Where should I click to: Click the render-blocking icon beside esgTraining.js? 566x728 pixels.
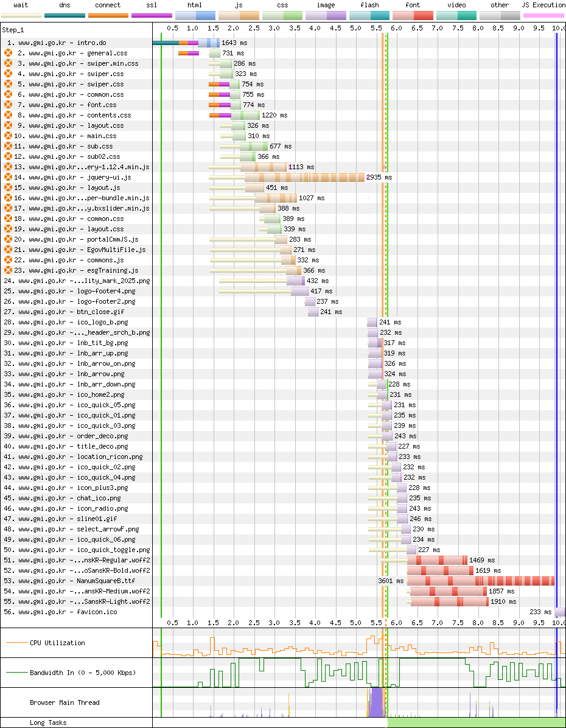click(x=8, y=270)
